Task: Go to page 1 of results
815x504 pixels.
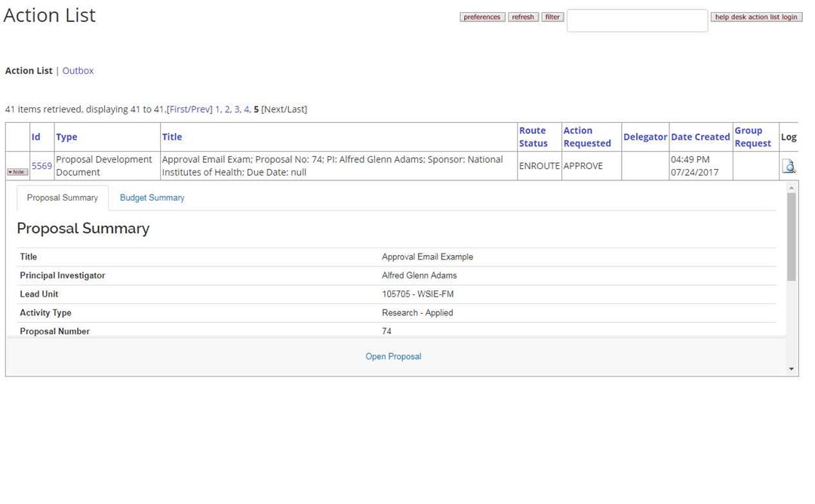Action: pos(217,109)
